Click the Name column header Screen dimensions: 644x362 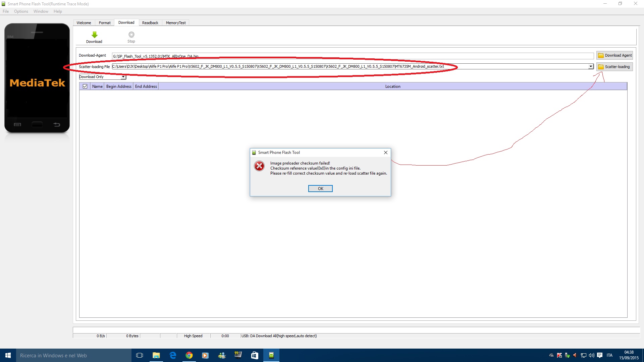[x=97, y=86]
